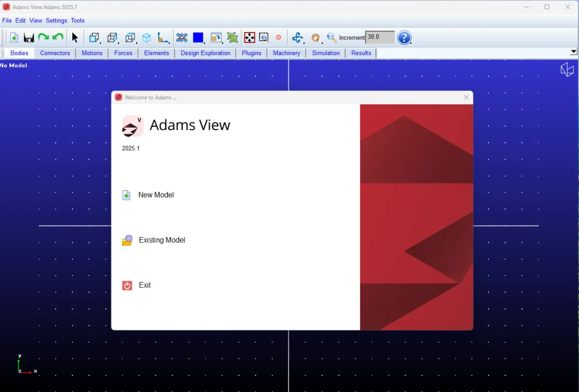Click the blue-faced cube view icon
This screenshot has height=392, width=579.
coord(94,37)
